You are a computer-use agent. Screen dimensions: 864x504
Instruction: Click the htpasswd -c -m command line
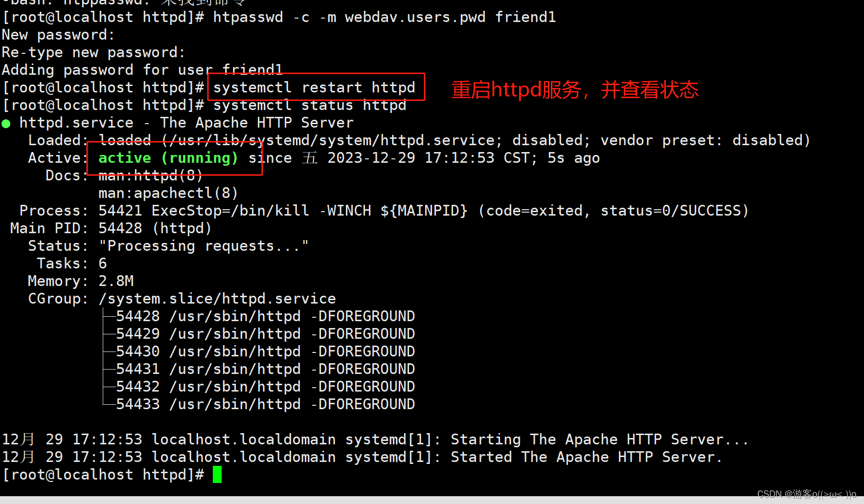pyautogui.click(x=279, y=17)
